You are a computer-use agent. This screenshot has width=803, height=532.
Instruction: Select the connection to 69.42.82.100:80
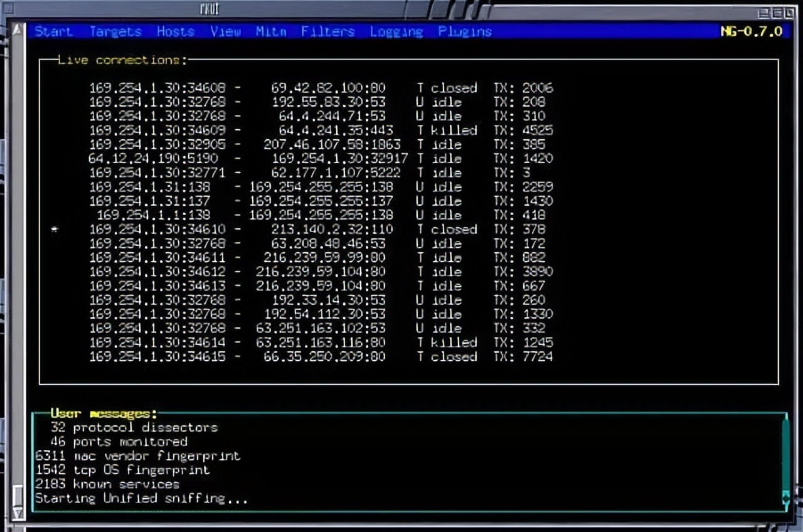(x=321, y=88)
